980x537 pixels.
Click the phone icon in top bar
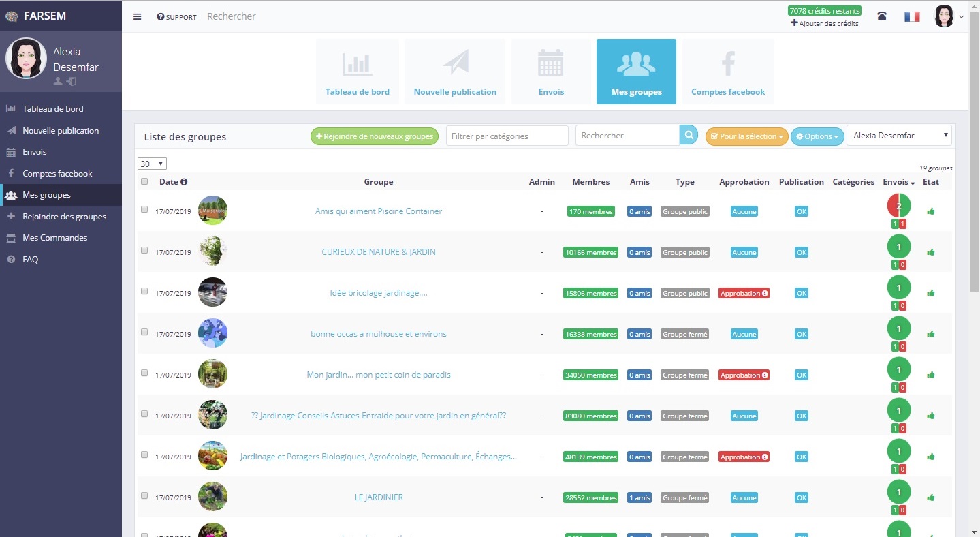coord(882,16)
